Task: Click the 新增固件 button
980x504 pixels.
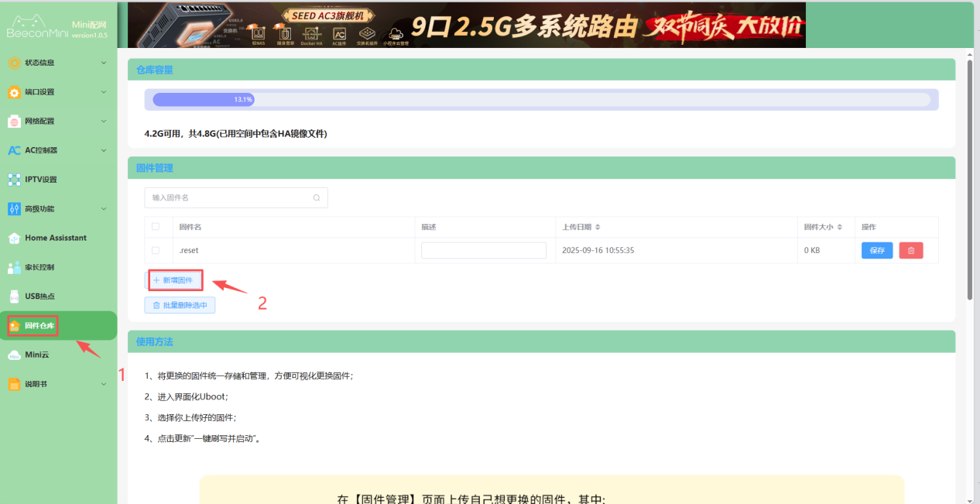Action: click(176, 279)
